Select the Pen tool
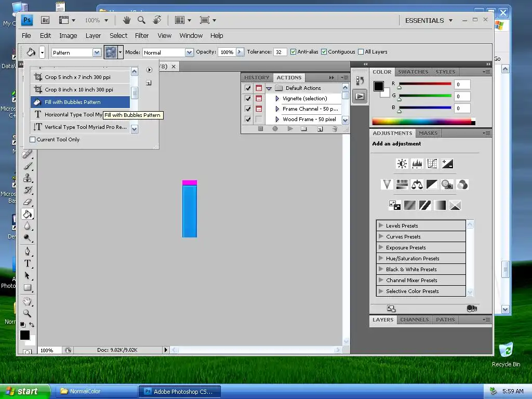 (x=28, y=251)
